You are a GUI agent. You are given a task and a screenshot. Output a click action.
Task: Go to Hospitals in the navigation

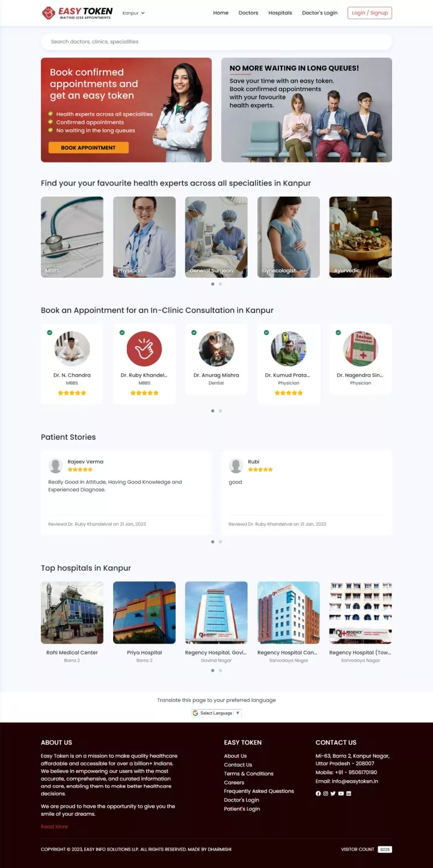pos(280,13)
